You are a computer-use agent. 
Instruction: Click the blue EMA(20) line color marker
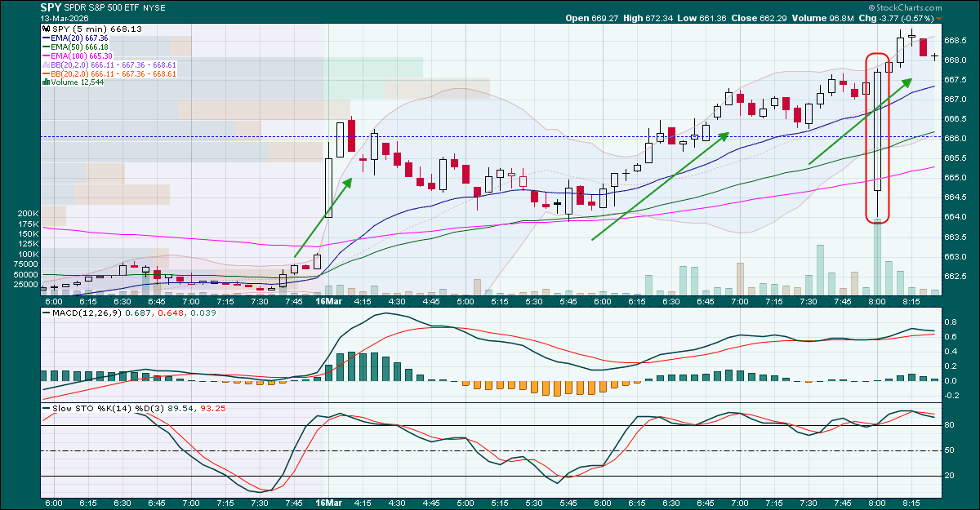(x=45, y=38)
